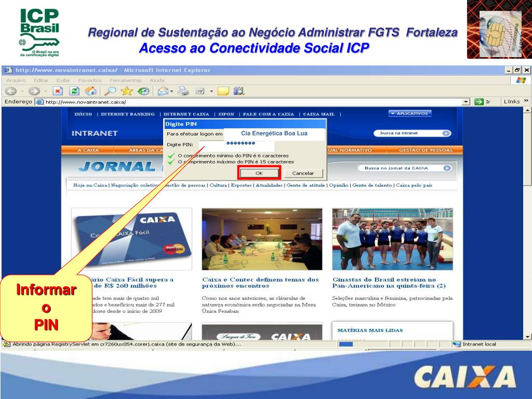The image size is (532, 399).
Task: Open the CAIXA MAIL link
Action: click(x=318, y=114)
